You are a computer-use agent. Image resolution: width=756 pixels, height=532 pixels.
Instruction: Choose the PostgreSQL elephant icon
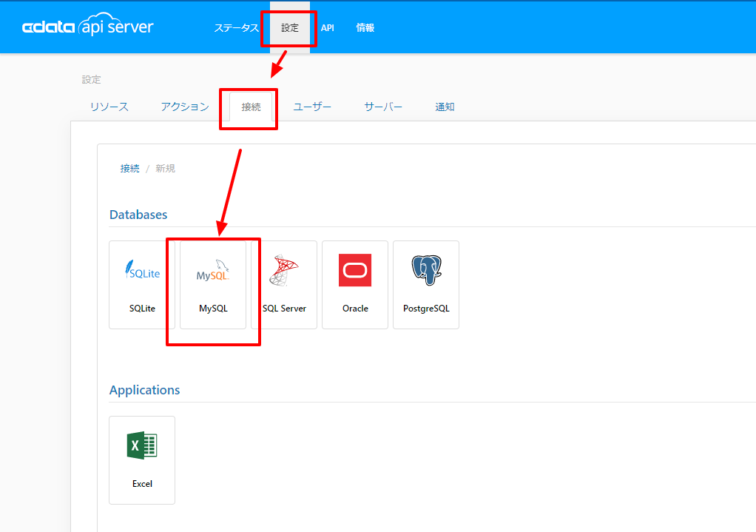coord(426,270)
